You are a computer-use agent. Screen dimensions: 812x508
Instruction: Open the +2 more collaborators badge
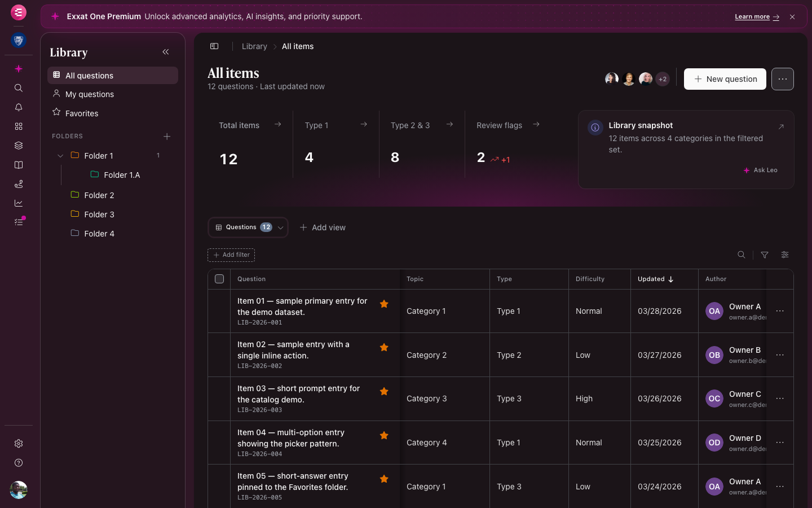pyautogui.click(x=663, y=79)
